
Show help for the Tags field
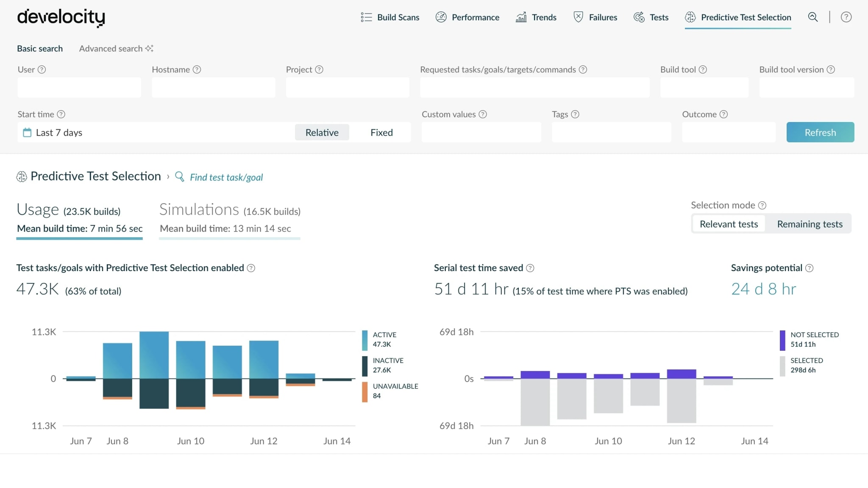point(575,114)
